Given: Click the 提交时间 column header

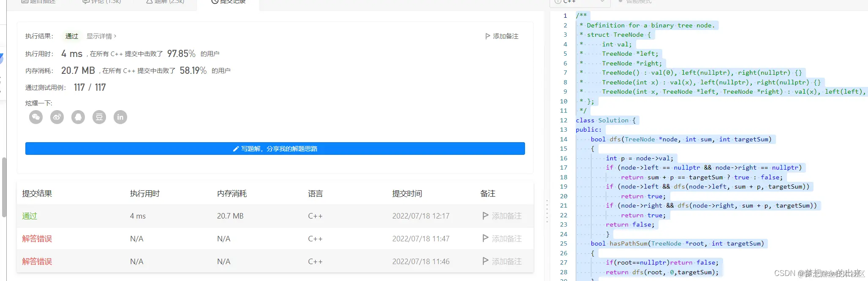Looking at the screenshot, I should coord(407,194).
